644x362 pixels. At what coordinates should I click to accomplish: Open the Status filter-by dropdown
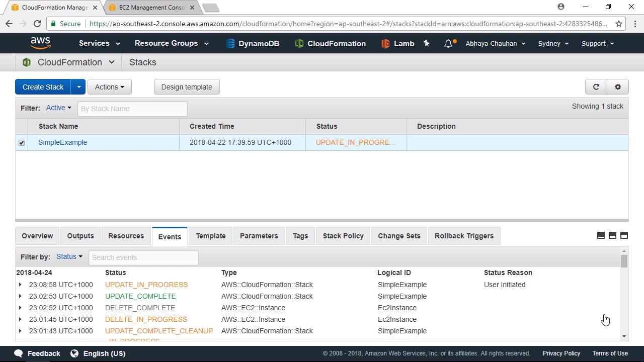(x=69, y=256)
